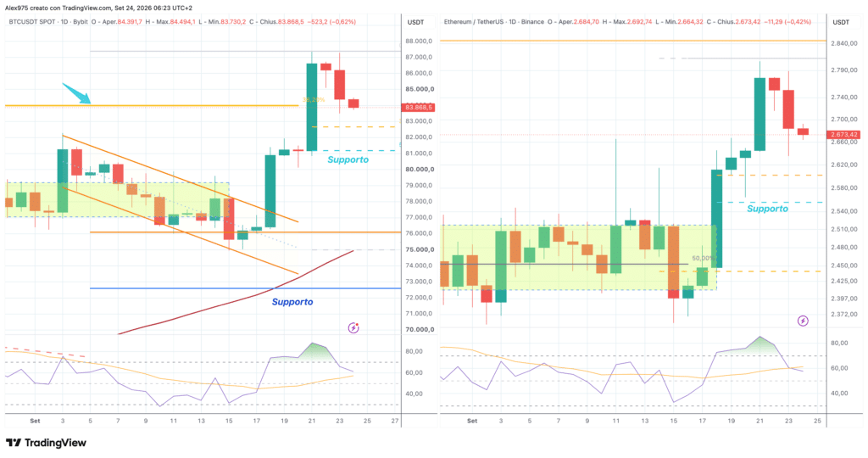868x458 pixels.
Task: Click the Ethereum max value 2.692,74
Action: coord(639,22)
